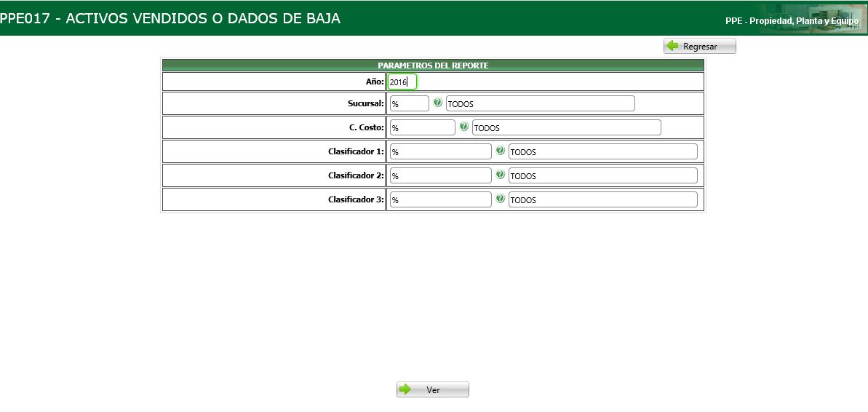
Task: Click the Clasificador 1: label
Action: pos(356,151)
